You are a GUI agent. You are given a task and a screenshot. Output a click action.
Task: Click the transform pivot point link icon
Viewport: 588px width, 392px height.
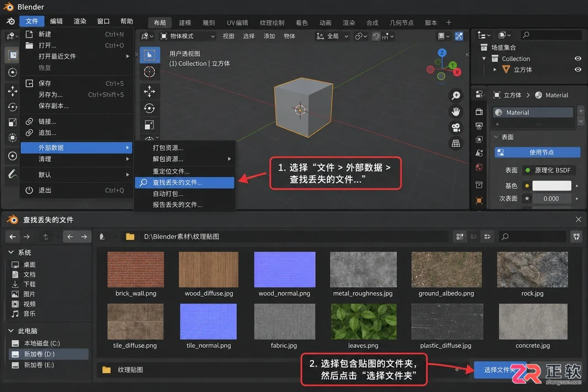pos(361,36)
